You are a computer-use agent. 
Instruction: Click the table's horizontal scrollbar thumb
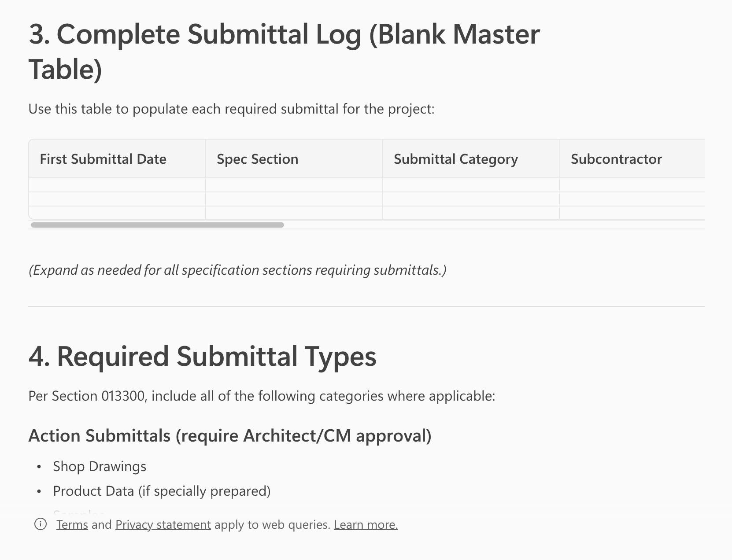(157, 225)
